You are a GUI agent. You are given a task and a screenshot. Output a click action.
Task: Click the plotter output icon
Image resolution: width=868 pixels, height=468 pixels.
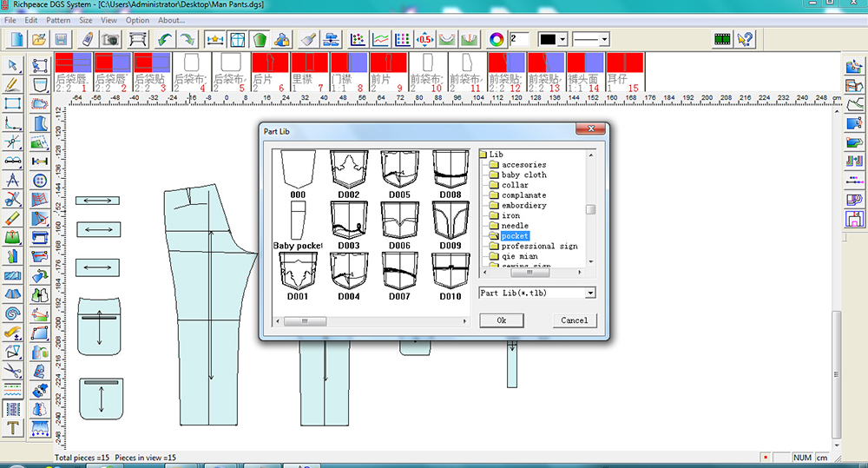(x=137, y=40)
